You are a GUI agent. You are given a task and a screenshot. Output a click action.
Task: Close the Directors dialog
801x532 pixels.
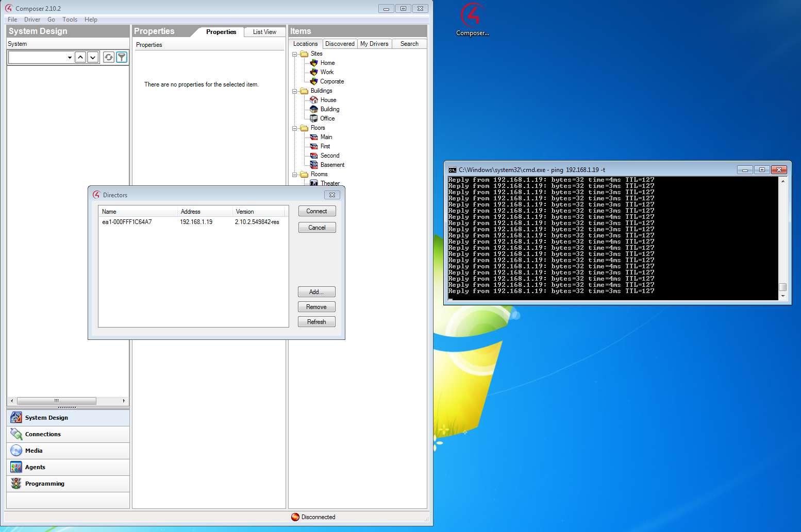click(x=332, y=195)
